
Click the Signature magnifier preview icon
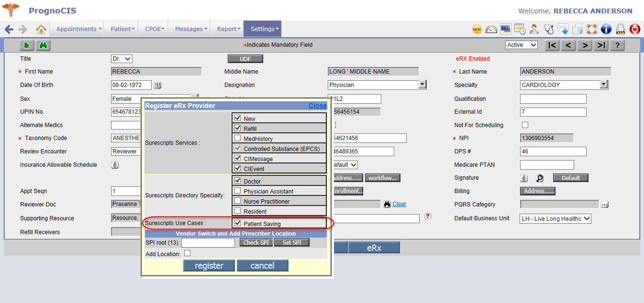540,178
